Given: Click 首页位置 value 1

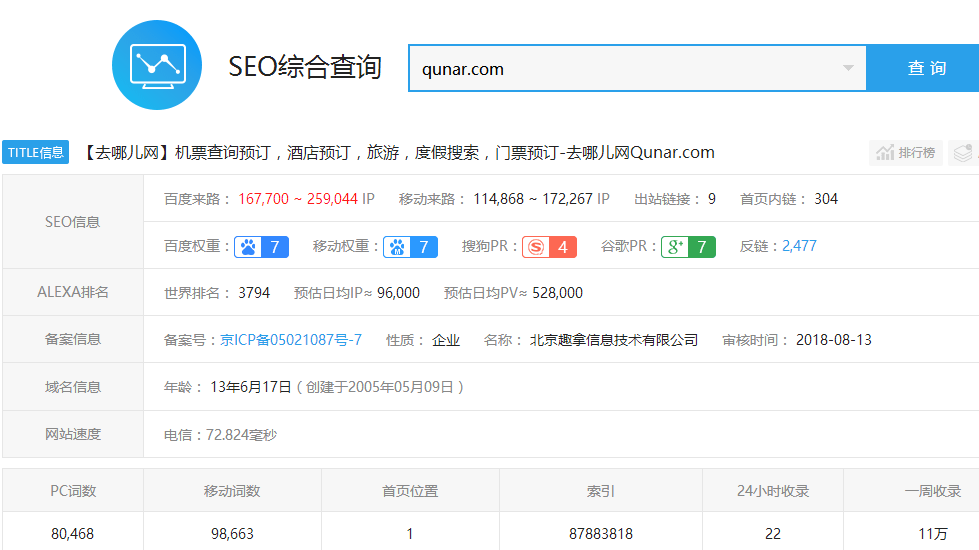Looking at the screenshot, I should [x=410, y=534].
